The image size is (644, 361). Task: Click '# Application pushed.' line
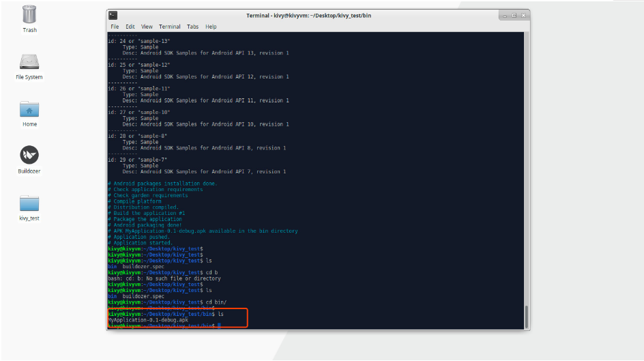138,237
